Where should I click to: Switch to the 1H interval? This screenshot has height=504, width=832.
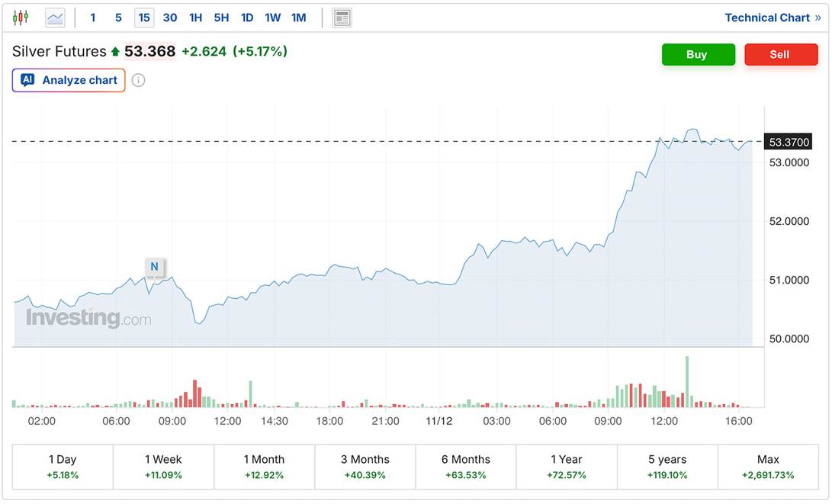tap(196, 18)
